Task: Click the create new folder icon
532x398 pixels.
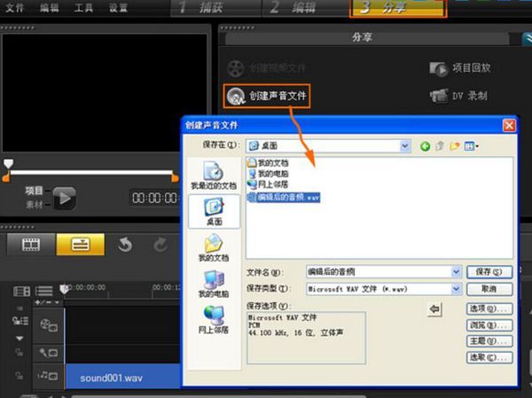Action: coord(455,145)
